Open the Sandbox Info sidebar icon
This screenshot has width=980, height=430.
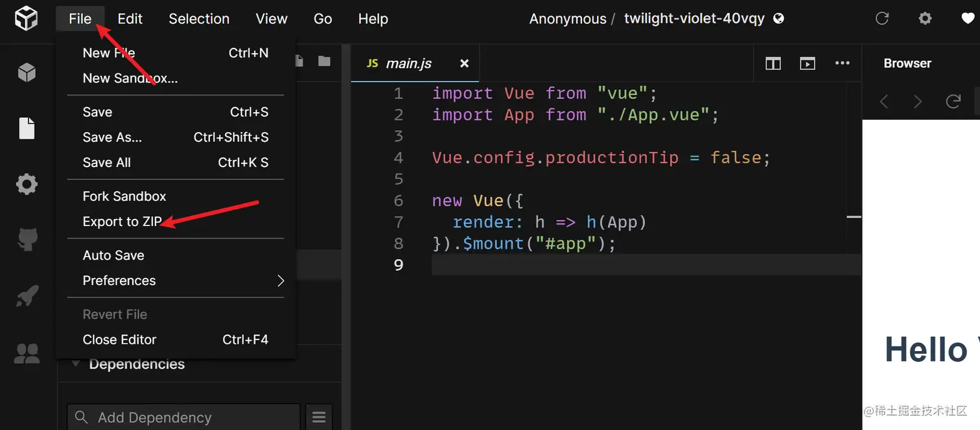click(x=27, y=73)
